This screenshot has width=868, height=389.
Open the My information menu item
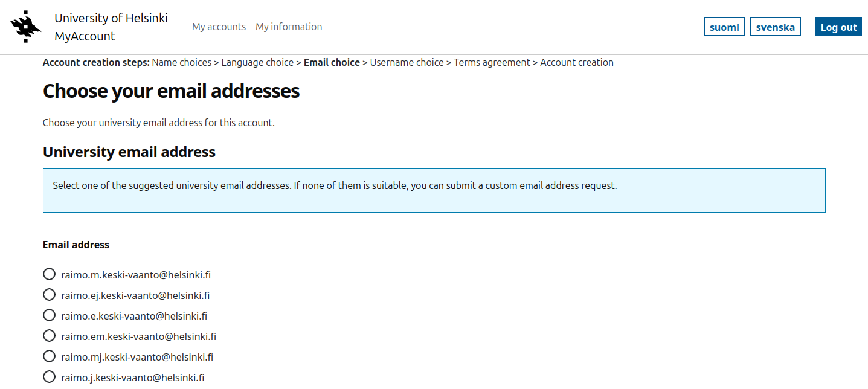pyautogui.click(x=289, y=27)
